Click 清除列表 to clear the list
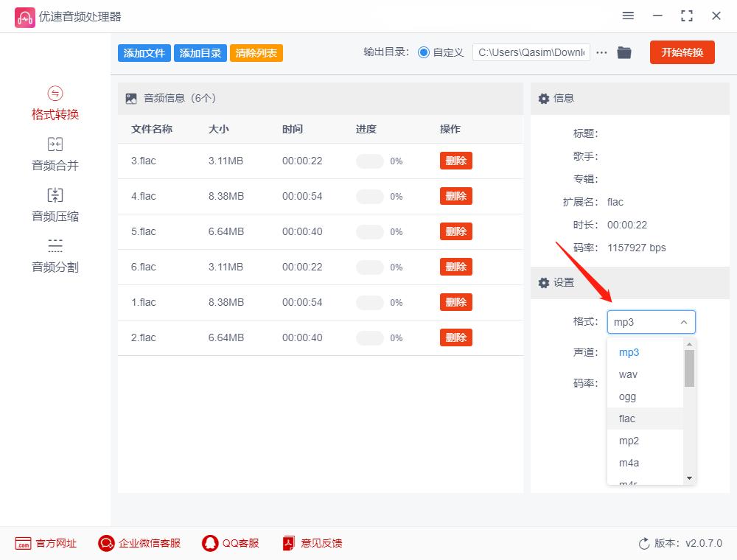Image resolution: width=737 pixels, height=560 pixels. click(x=256, y=52)
